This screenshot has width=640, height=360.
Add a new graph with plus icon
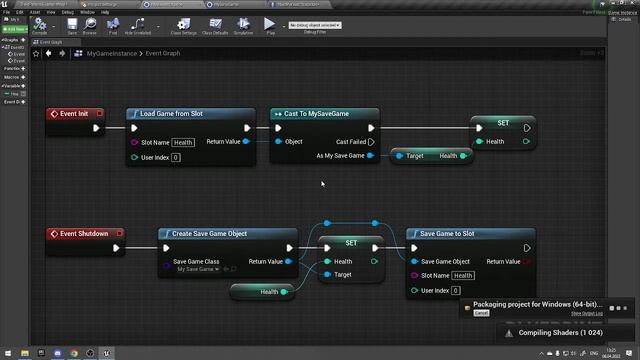pos(23,40)
